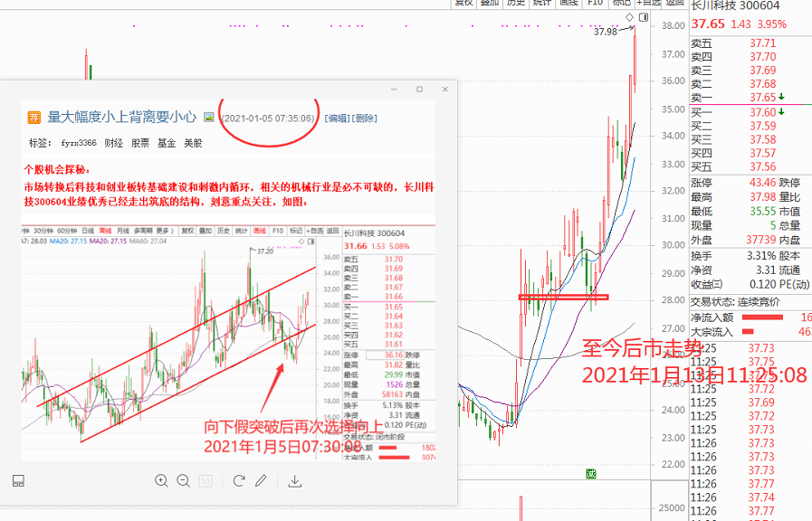Click the 38.00 price axis label
This screenshot has width=812, height=521.
[x=673, y=25]
